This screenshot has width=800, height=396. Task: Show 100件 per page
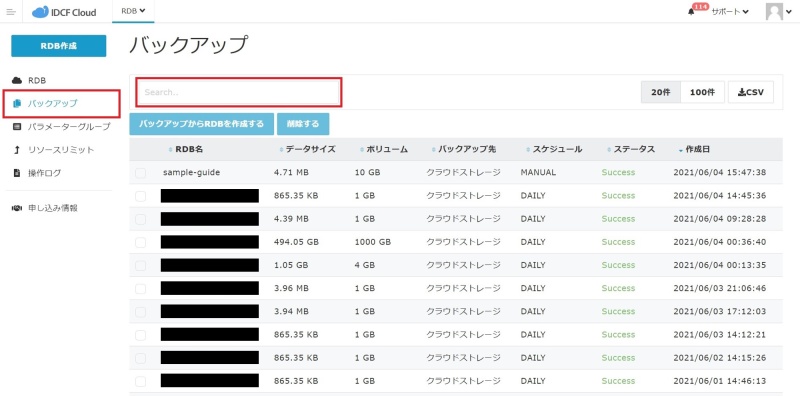[x=703, y=92]
